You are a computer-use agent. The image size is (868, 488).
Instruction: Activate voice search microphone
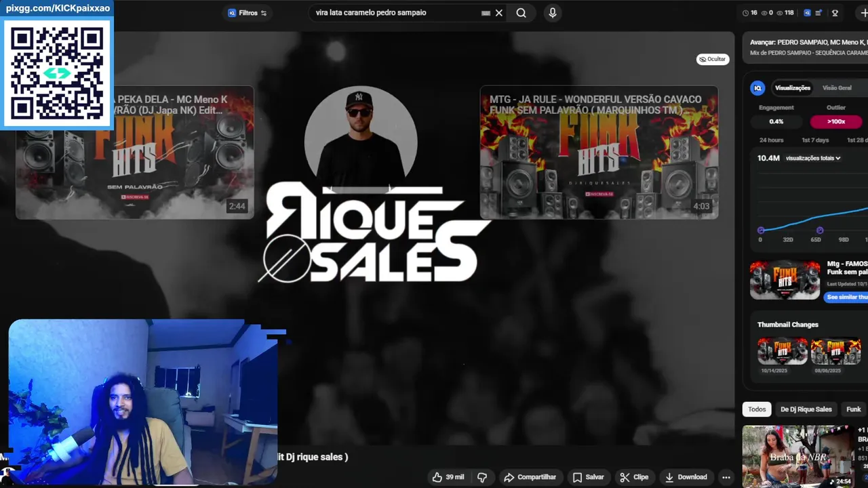pyautogui.click(x=553, y=13)
